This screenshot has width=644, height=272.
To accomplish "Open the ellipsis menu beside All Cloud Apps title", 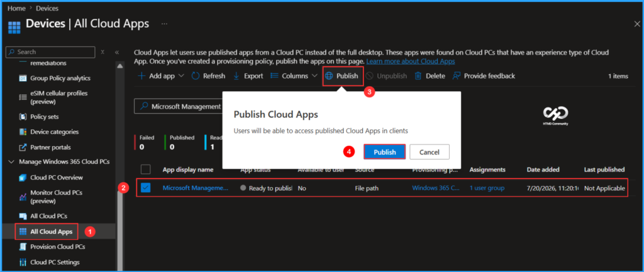I will click(x=164, y=24).
